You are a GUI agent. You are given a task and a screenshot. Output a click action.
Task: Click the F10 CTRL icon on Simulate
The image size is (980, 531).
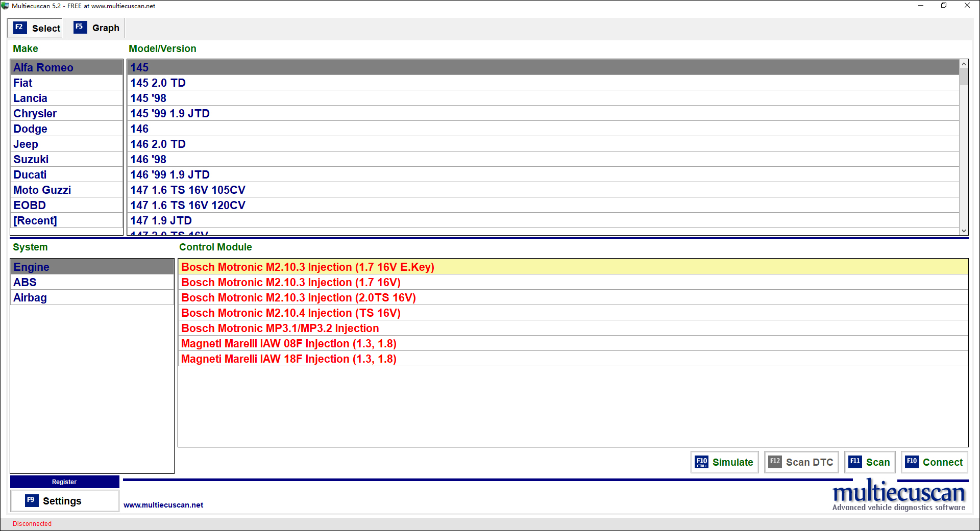702,462
